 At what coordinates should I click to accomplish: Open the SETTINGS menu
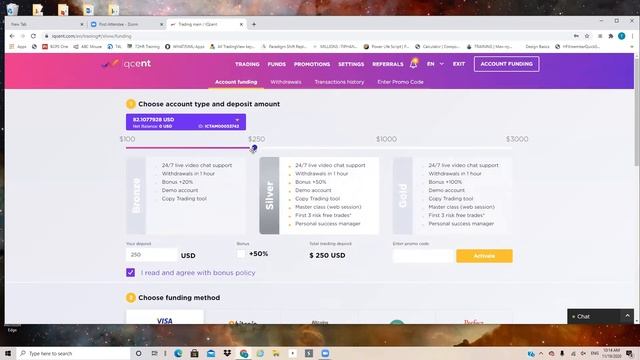click(x=351, y=64)
